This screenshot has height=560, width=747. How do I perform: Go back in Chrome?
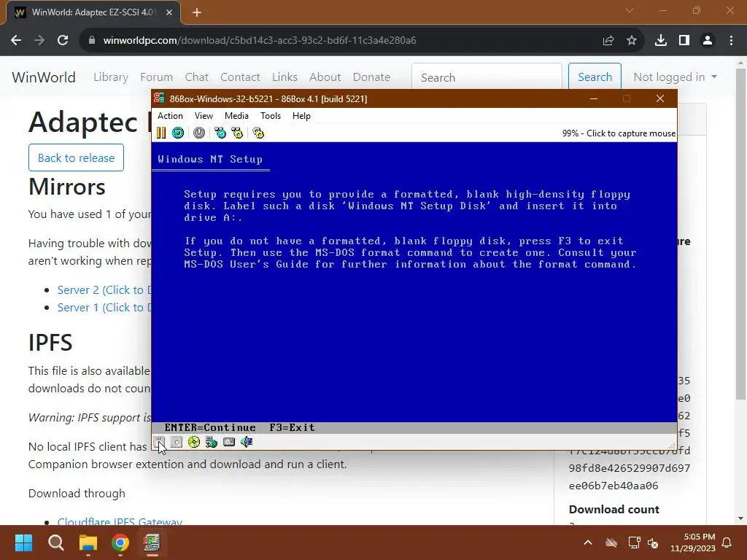[x=16, y=41]
